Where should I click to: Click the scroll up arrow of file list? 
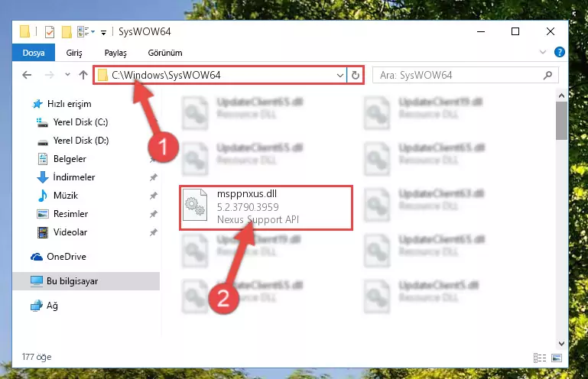pos(561,96)
